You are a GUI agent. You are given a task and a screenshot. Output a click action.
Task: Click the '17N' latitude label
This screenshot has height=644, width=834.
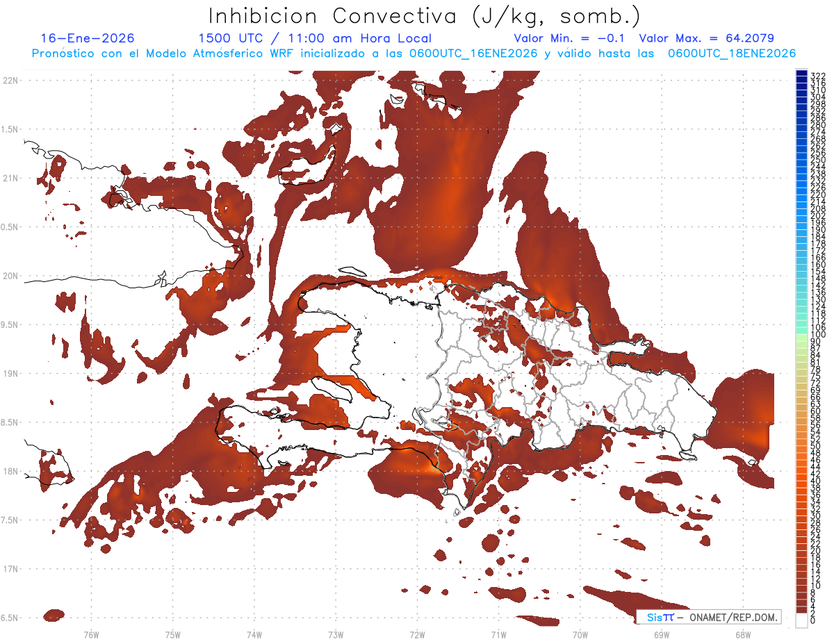(x=10, y=569)
